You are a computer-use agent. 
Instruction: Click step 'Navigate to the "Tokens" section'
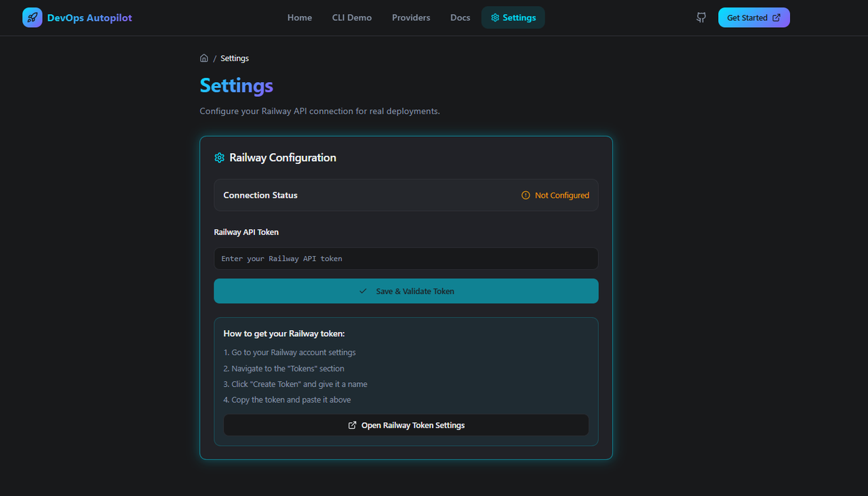coord(284,369)
